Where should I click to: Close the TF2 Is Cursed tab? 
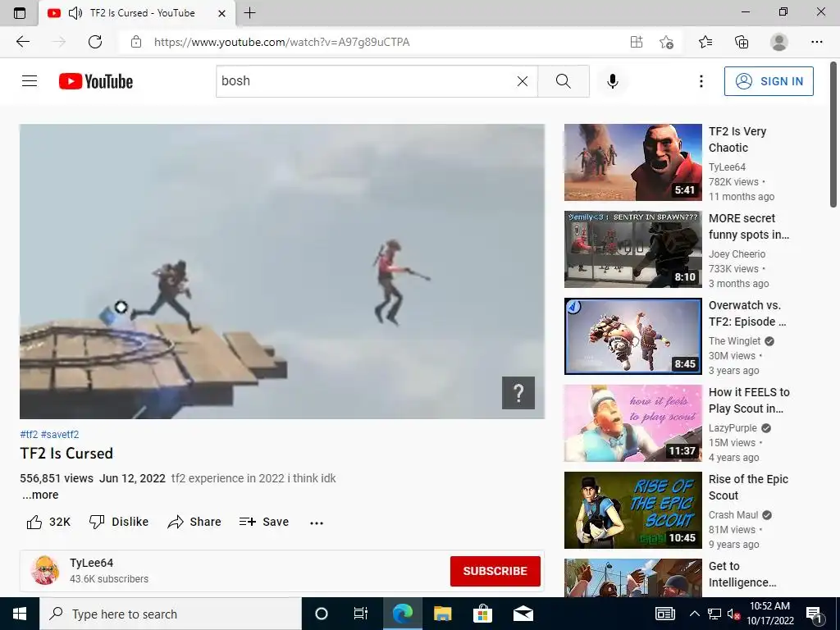221,13
